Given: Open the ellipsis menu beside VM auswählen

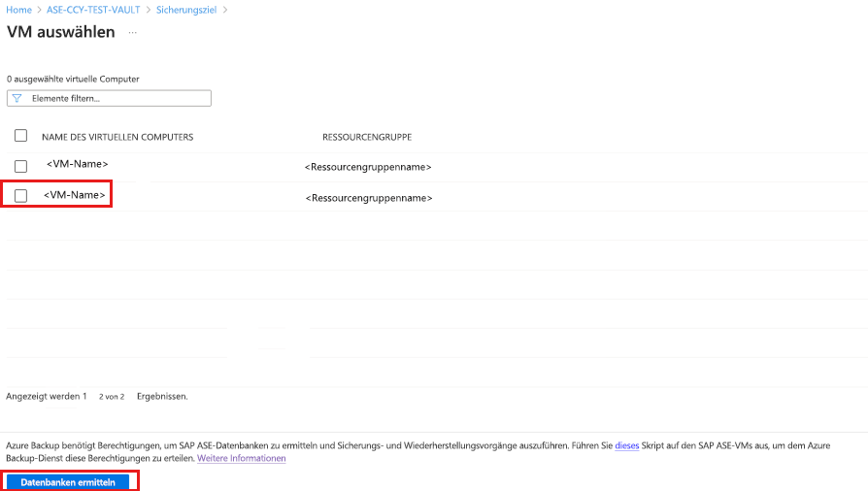Looking at the screenshot, I should pyautogui.click(x=132, y=33).
